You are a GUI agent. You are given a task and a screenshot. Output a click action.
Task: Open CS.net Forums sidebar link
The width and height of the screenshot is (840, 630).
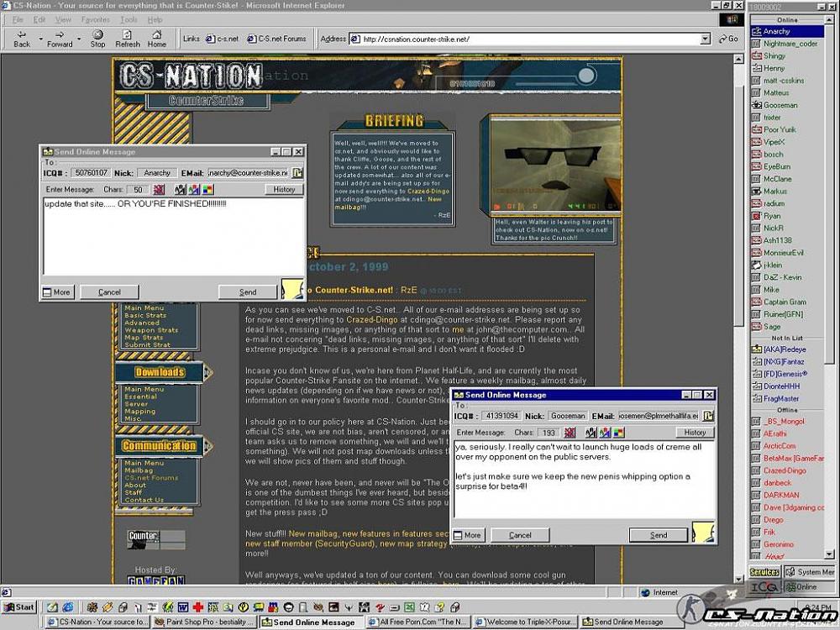(151, 478)
